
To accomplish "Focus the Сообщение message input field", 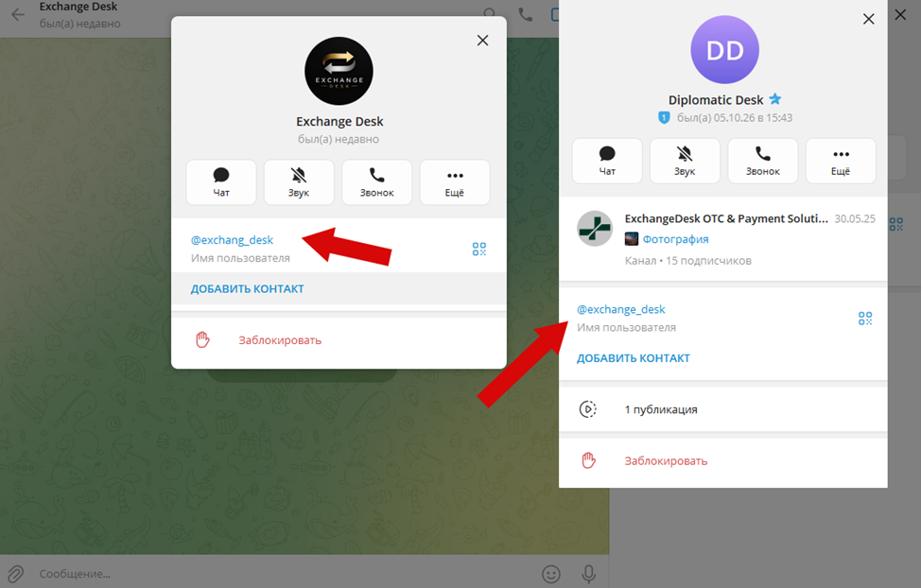I will coord(285,573).
